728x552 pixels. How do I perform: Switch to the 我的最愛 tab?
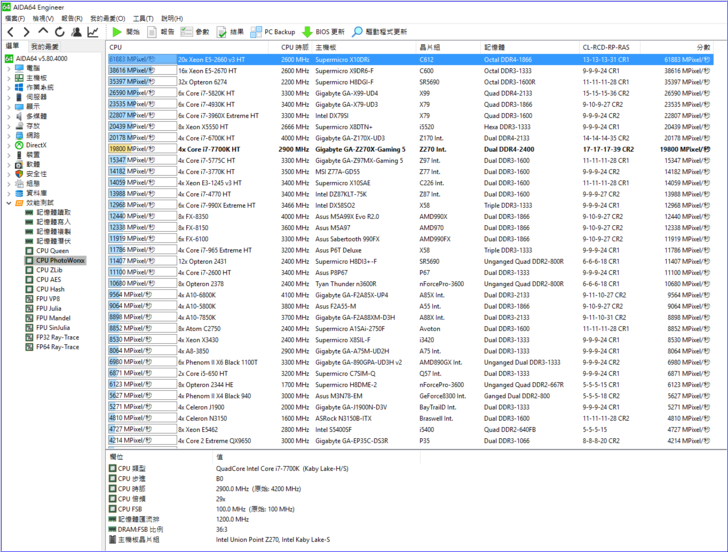click(x=44, y=47)
